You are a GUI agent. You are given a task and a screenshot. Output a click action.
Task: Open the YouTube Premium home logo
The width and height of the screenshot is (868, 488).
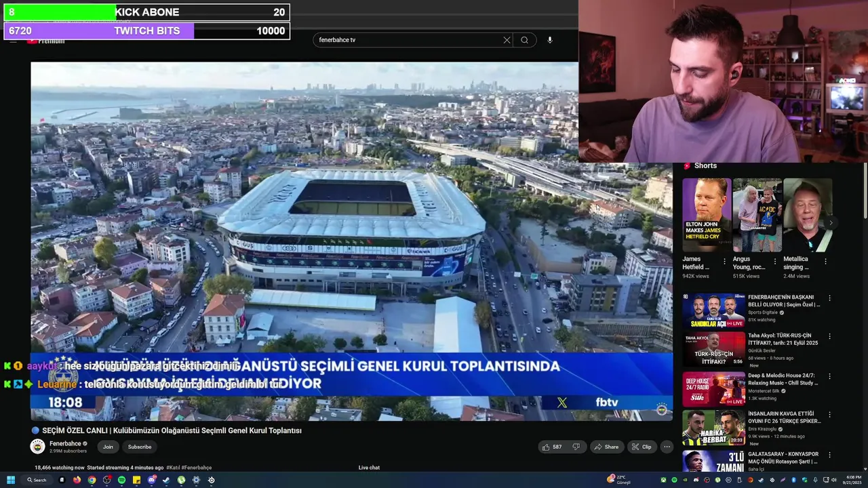coord(45,41)
